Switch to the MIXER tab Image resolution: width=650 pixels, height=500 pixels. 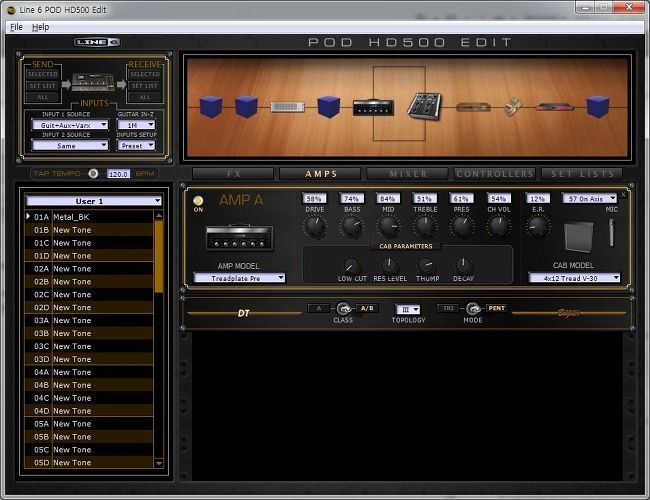pos(407,174)
